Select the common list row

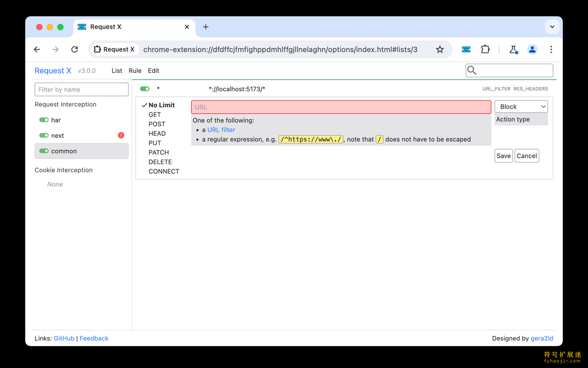point(81,151)
